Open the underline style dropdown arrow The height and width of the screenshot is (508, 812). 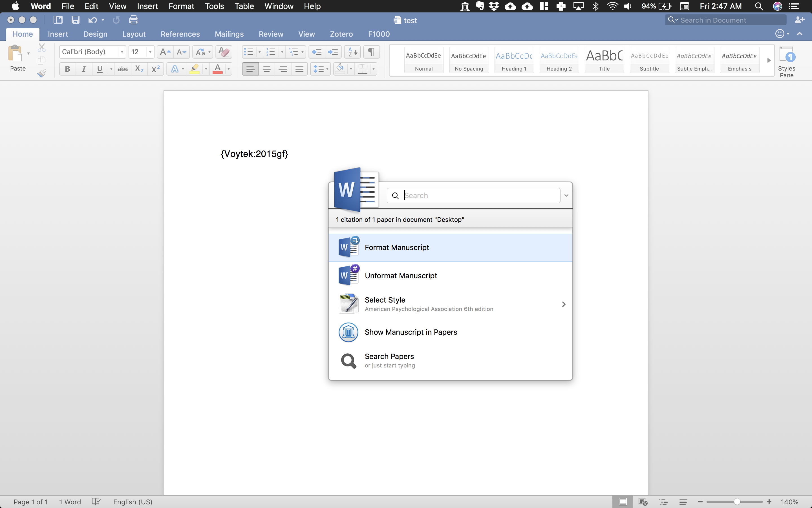tap(111, 69)
